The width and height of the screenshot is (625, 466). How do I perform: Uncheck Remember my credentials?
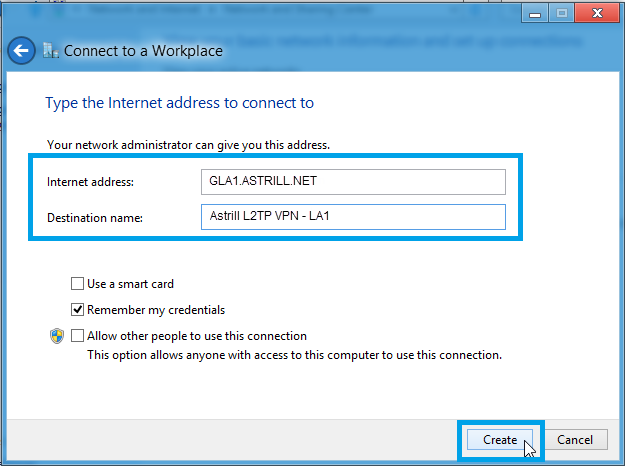click(x=78, y=310)
